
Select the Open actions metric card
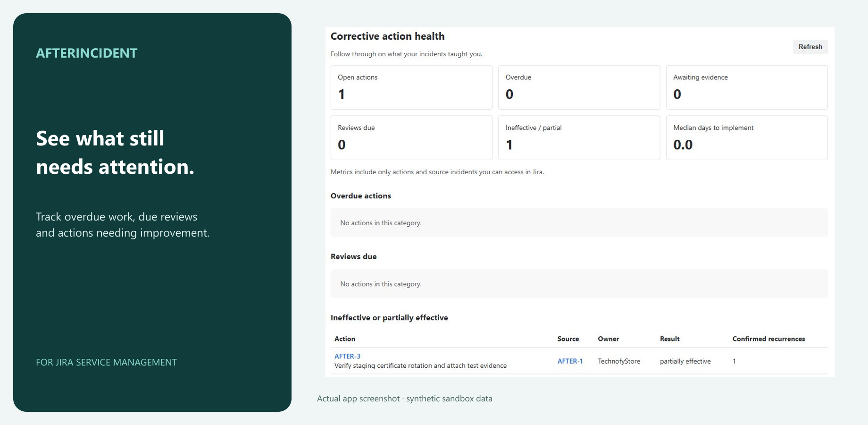click(411, 87)
